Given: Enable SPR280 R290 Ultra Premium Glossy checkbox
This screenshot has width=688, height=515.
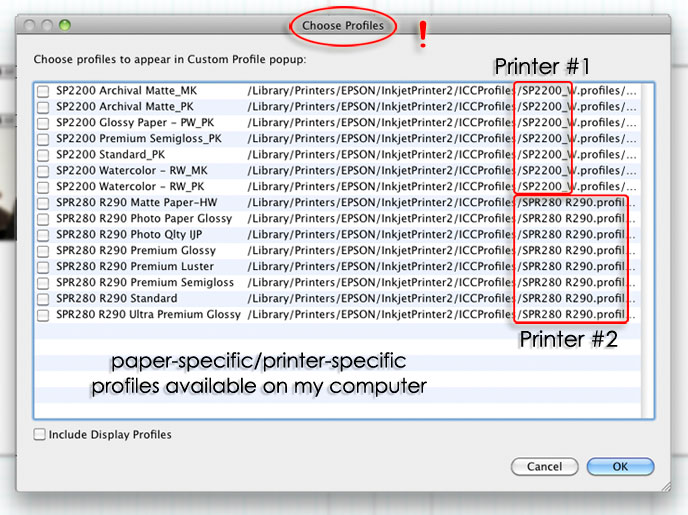Looking at the screenshot, I should [43, 315].
